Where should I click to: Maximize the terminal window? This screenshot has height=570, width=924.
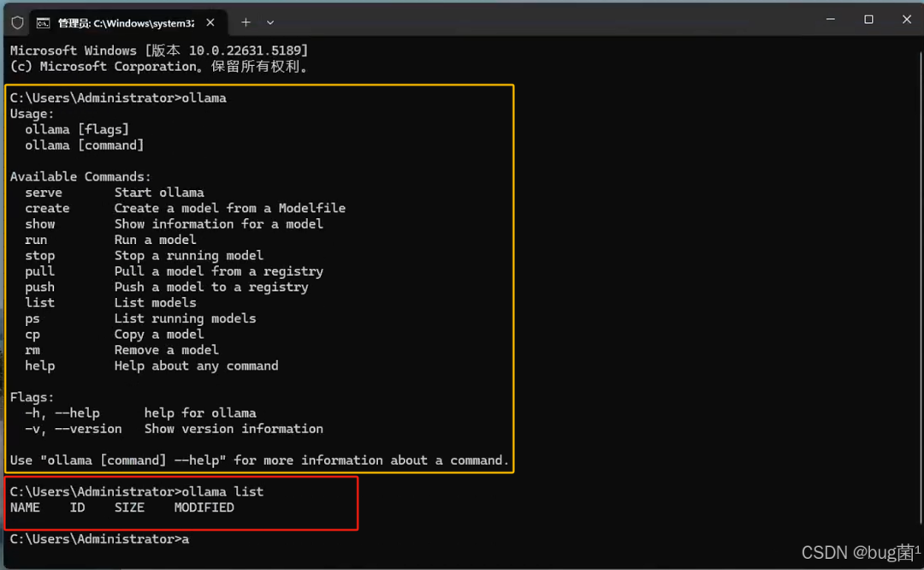tap(868, 20)
